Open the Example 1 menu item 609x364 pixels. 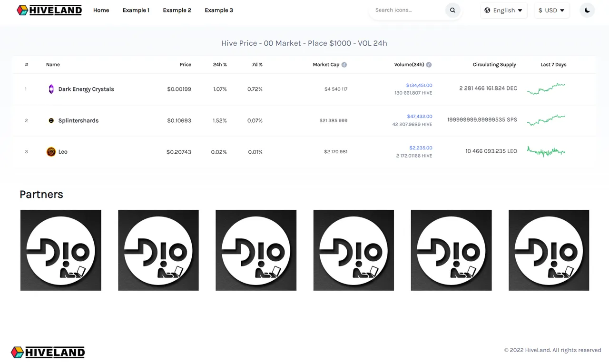(x=136, y=10)
